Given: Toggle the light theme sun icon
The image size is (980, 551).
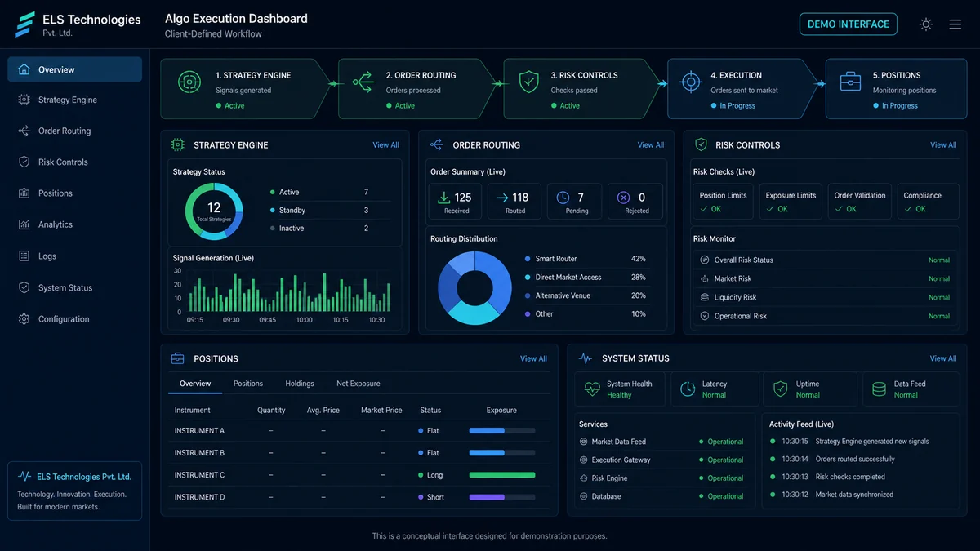Looking at the screenshot, I should pyautogui.click(x=925, y=24).
